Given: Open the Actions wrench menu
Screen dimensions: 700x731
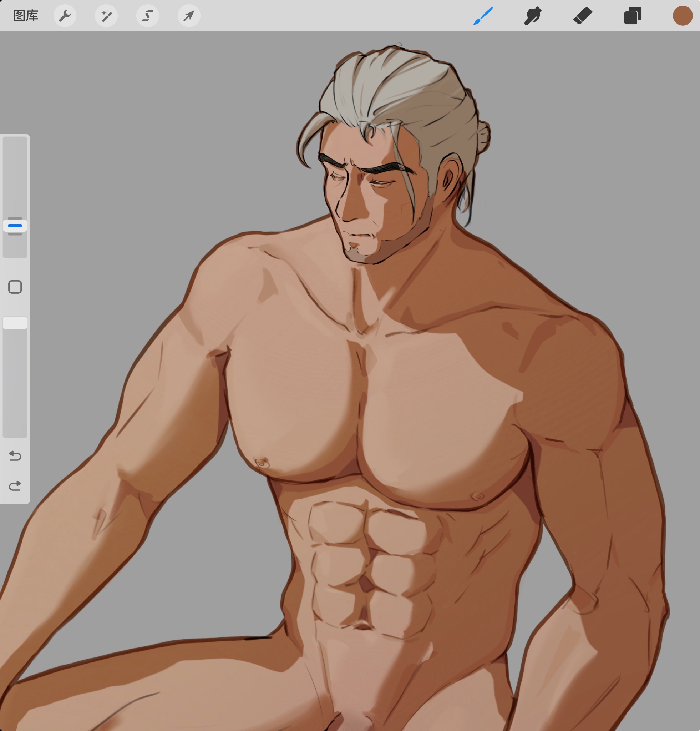Looking at the screenshot, I should 65,16.
